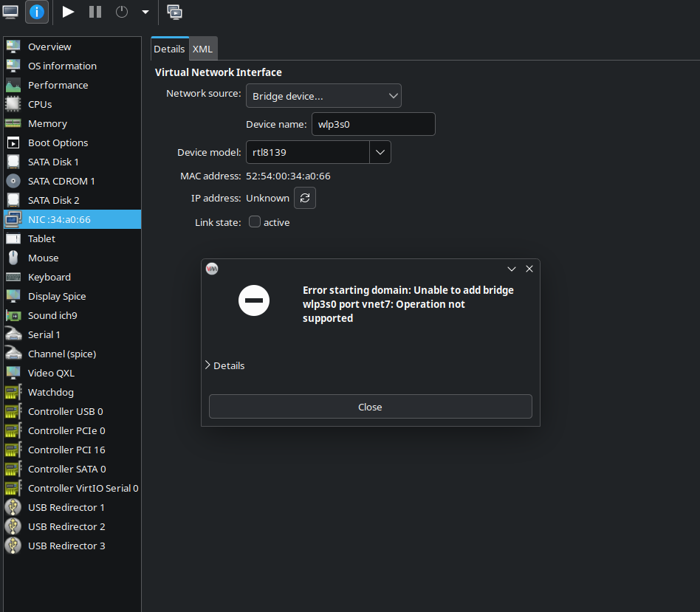This screenshot has width=700, height=612.
Task: Select Controller PCI 16 entry
Action: click(x=72, y=450)
